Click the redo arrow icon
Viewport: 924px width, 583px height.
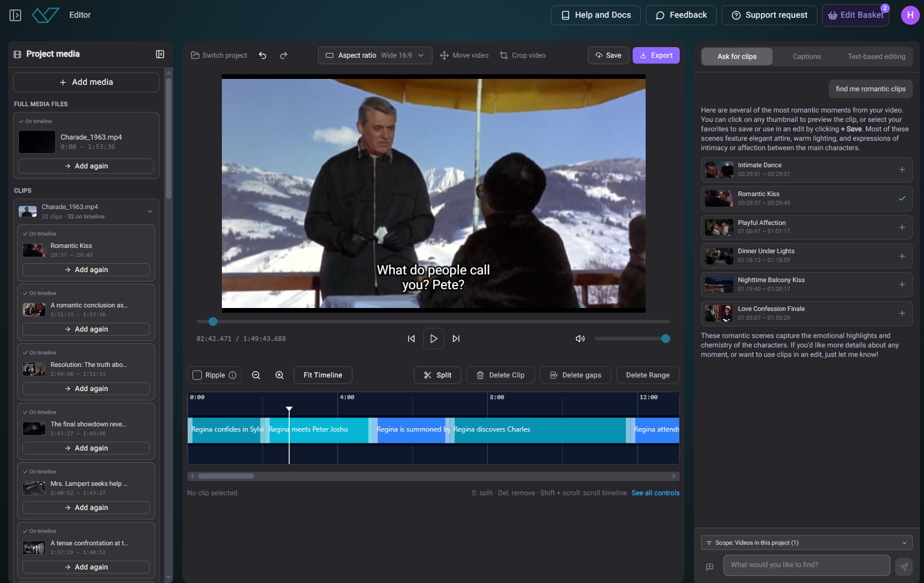point(284,55)
